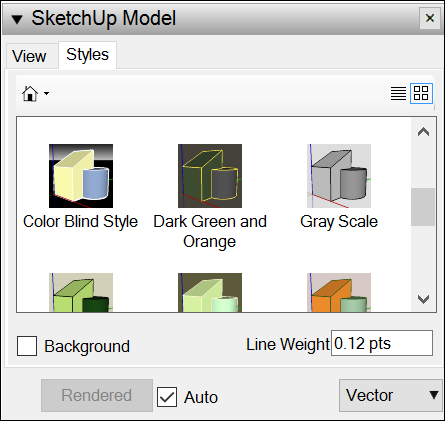Select the Color Blind Style thumbnail
The height and width of the screenshot is (421, 445).
tap(81, 176)
